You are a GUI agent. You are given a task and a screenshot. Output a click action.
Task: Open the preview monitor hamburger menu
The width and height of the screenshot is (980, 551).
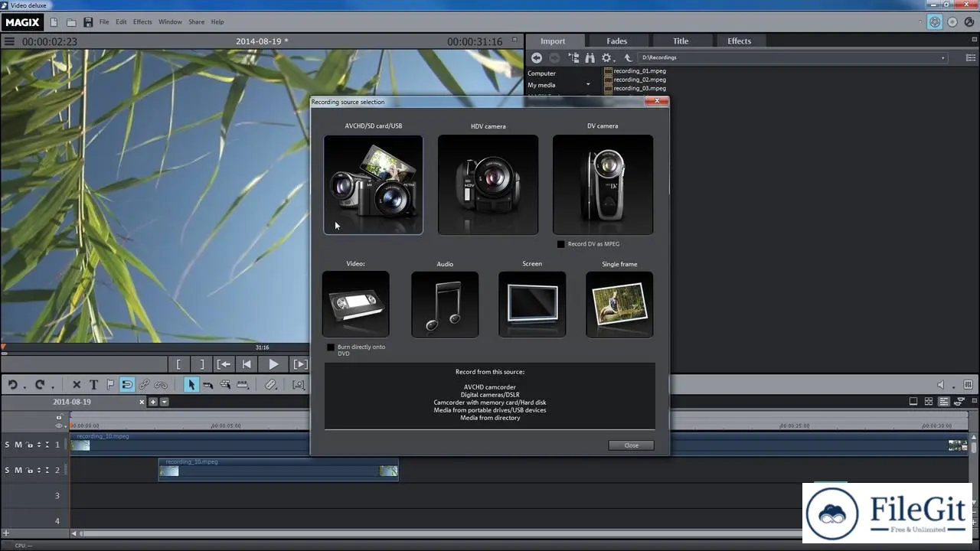(x=10, y=41)
